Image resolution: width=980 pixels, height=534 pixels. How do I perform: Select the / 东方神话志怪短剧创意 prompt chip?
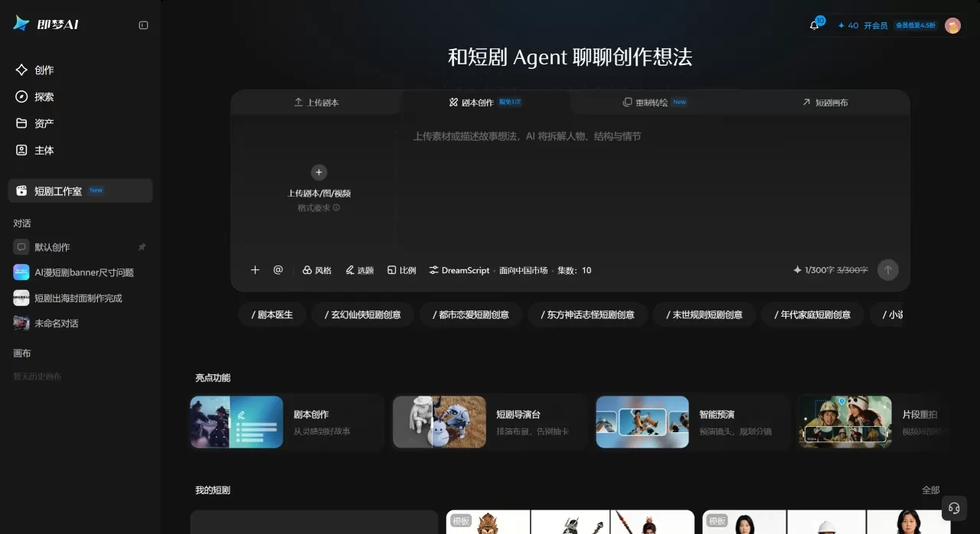pyautogui.click(x=587, y=314)
